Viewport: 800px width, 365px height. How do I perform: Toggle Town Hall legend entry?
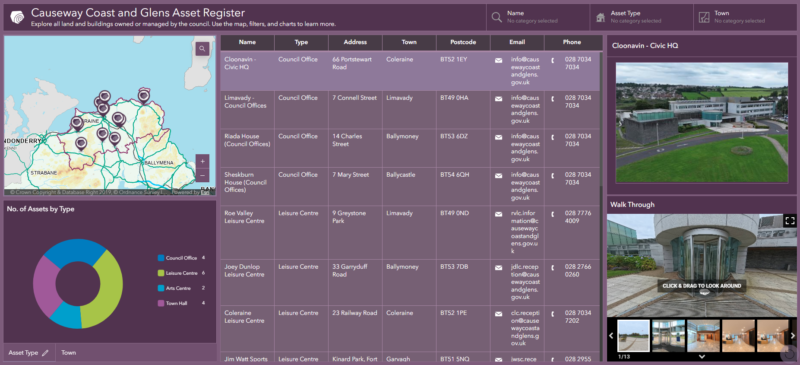[181, 303]
